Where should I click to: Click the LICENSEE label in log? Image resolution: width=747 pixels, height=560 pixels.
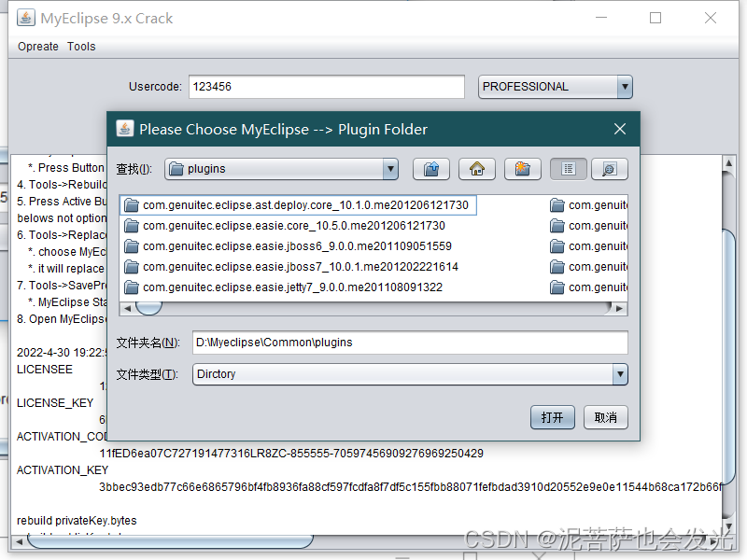pyautogui.click(x=45, y=370)
